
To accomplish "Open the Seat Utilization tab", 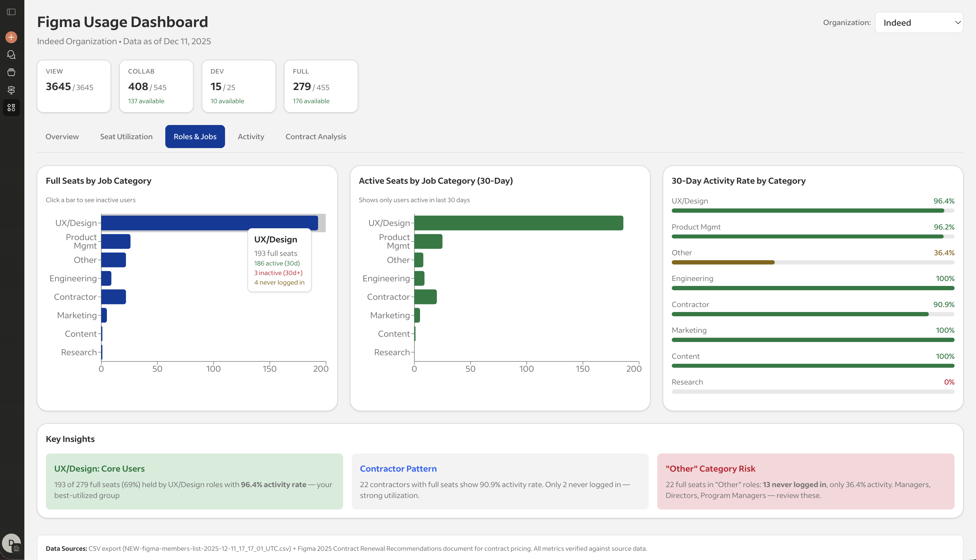I will coord(126,136).
